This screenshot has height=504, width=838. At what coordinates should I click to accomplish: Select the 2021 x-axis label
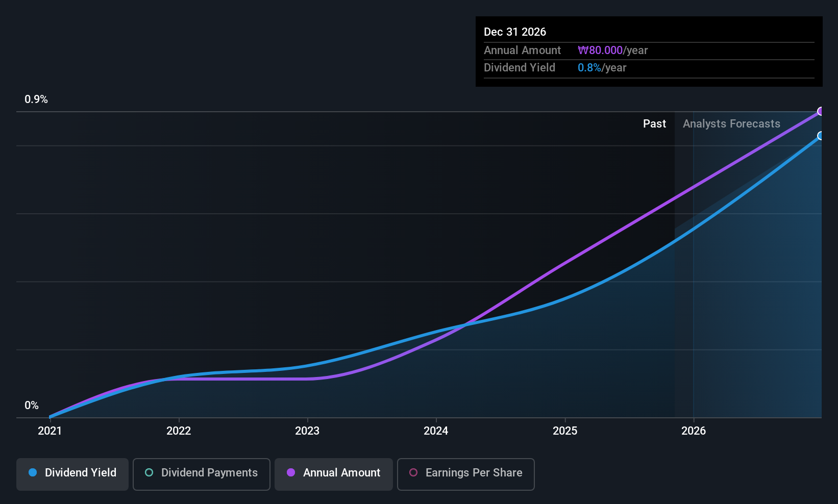[x=50, y=431]
